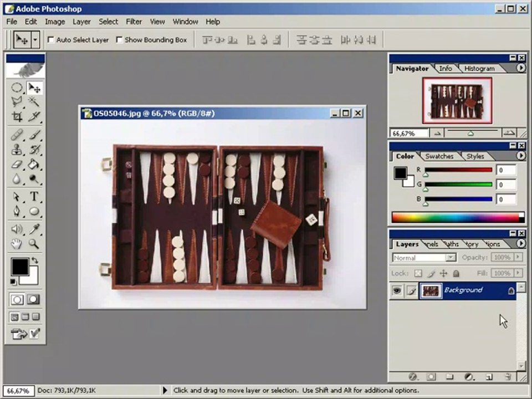
Task: Open the Filter menu
Action: point(134,22)
